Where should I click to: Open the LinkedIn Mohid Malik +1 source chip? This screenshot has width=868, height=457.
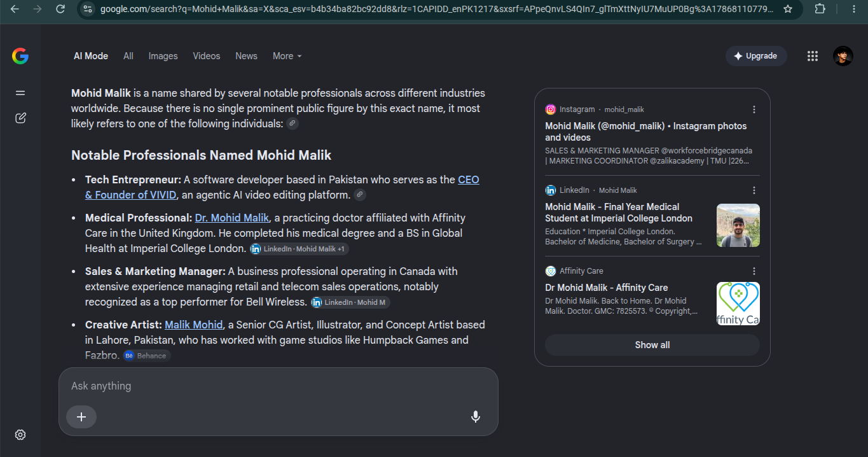(299, 249)
